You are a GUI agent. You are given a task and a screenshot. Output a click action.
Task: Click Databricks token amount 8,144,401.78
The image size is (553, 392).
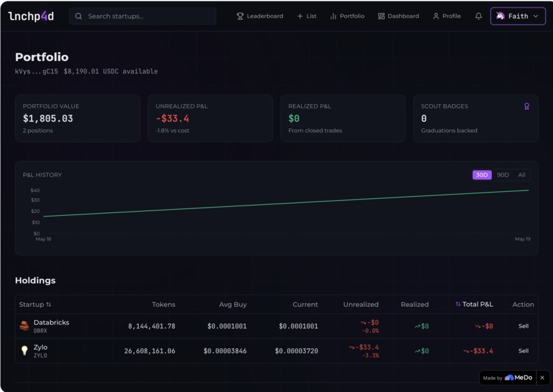pyautogui.click(x=152, y=326)
